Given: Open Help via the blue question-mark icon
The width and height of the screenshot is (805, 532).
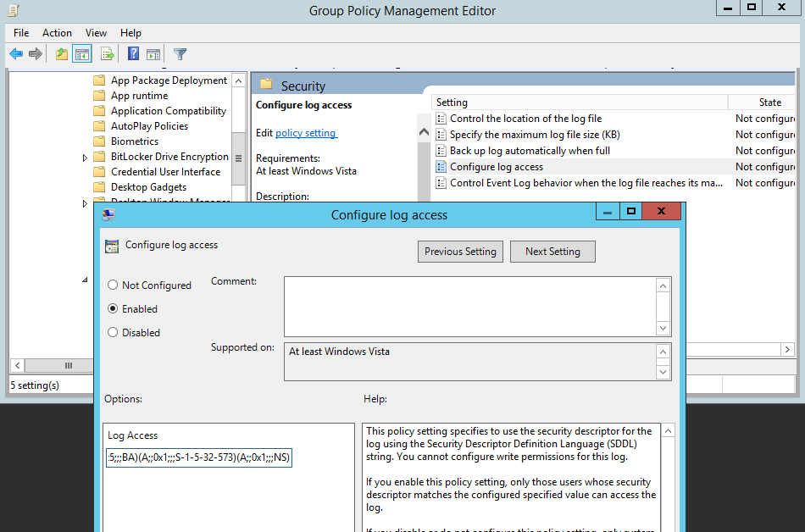Looking at the screenshot, I should tap(134, 54).
